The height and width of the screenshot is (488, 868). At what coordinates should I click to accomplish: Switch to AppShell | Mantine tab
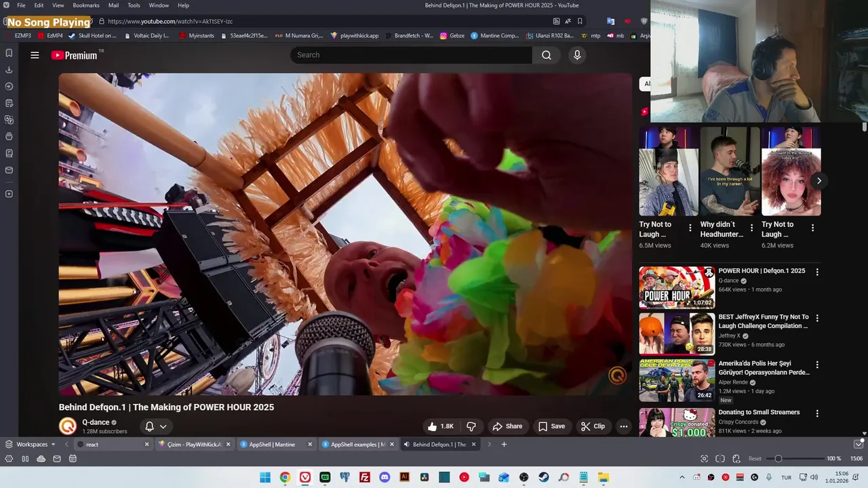pos(277,445)
